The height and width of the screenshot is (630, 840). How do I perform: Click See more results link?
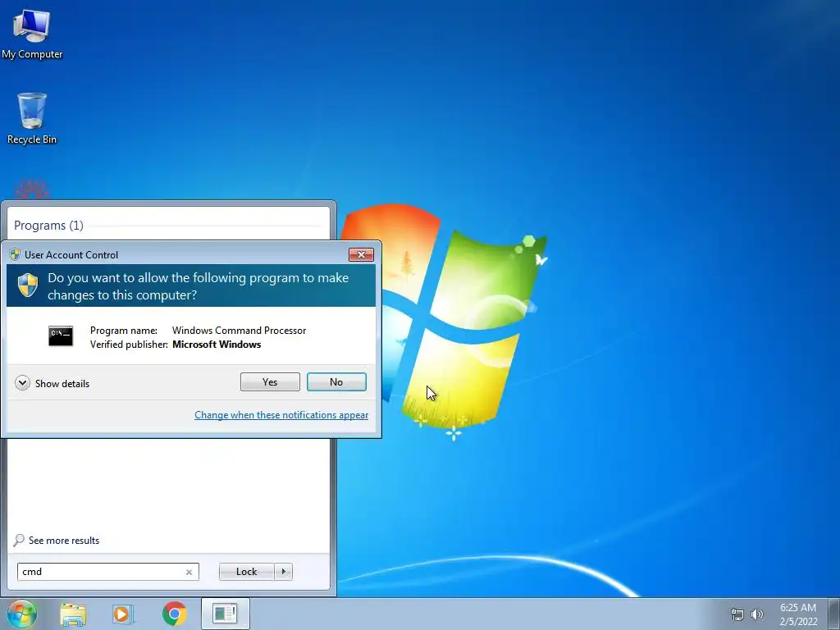(64, 541)
